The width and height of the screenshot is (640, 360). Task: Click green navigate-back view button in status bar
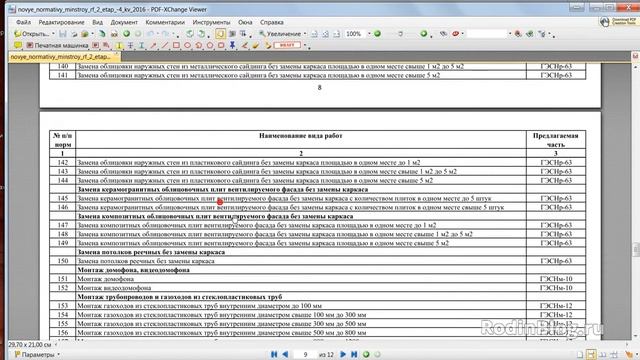pos(366,355)
